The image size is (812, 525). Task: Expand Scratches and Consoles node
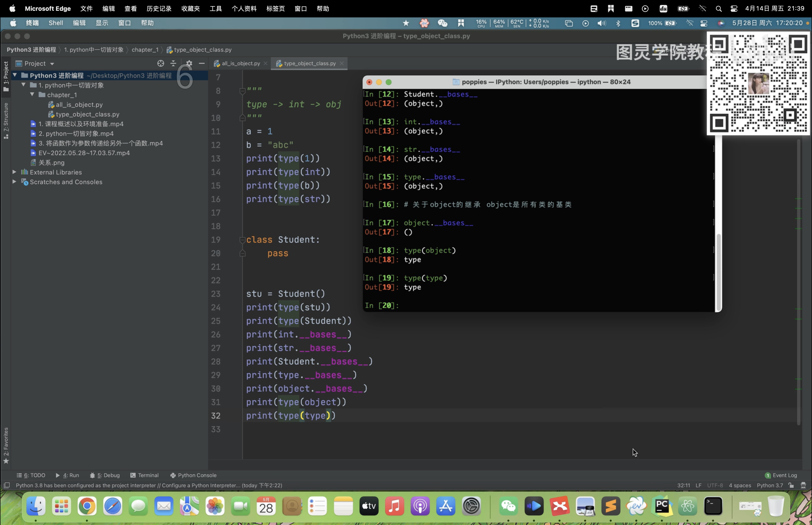tap(14, 182)
